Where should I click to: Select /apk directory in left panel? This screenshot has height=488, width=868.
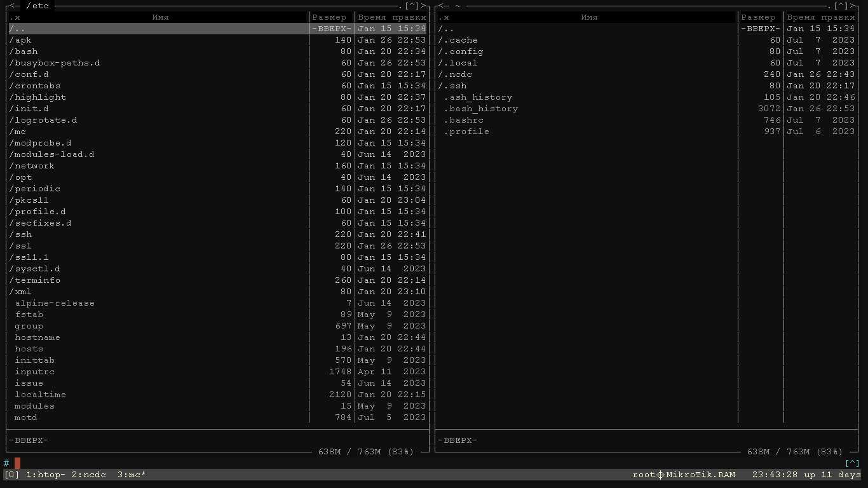pos(218,40)
